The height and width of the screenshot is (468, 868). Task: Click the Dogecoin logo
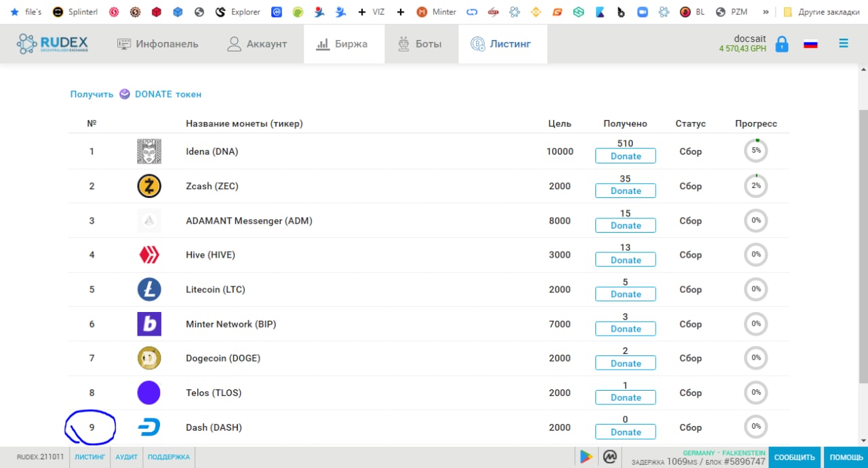[149, 358]
